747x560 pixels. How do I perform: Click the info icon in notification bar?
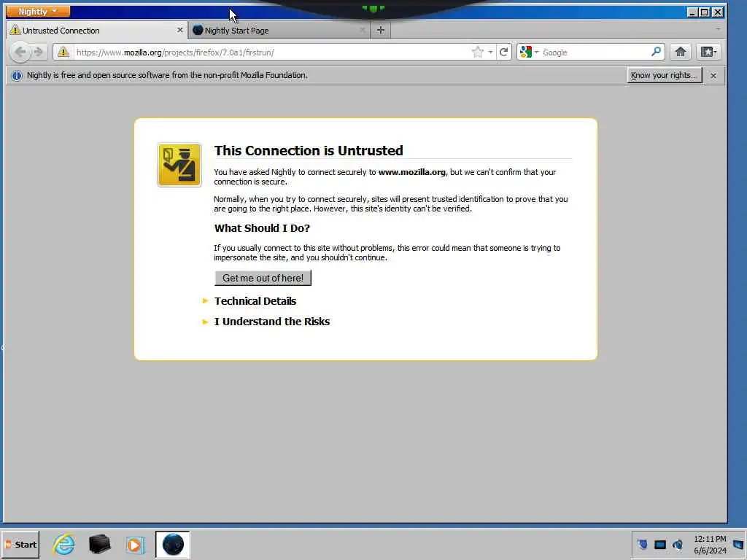[x=17, y=75]
